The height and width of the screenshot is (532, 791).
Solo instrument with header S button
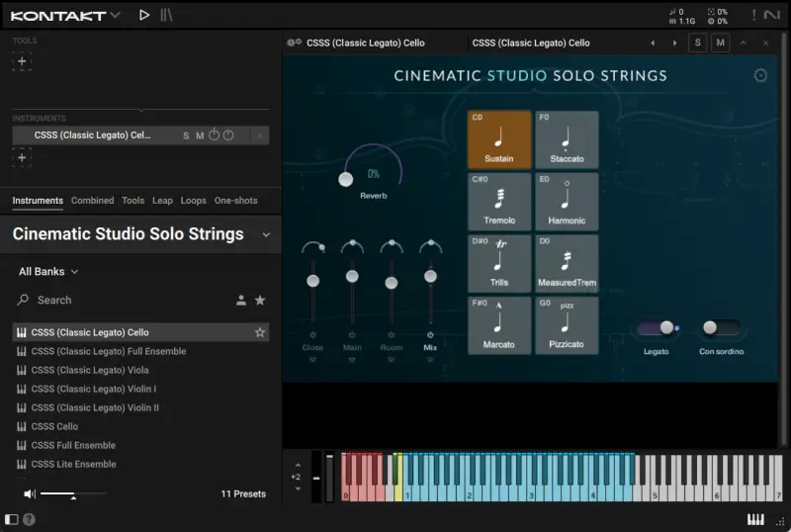point(697,43)
